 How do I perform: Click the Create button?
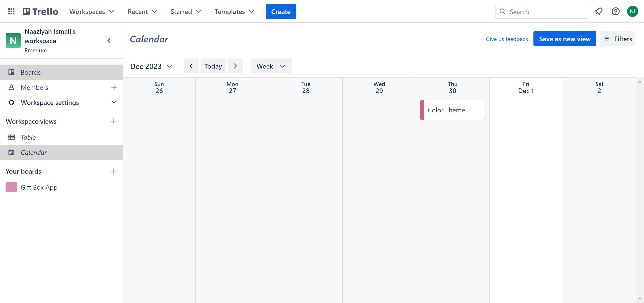click(x=281, y=12)
